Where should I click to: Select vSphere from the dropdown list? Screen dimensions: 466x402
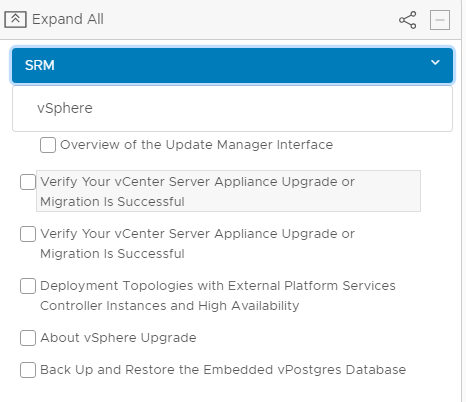[232, 108]
